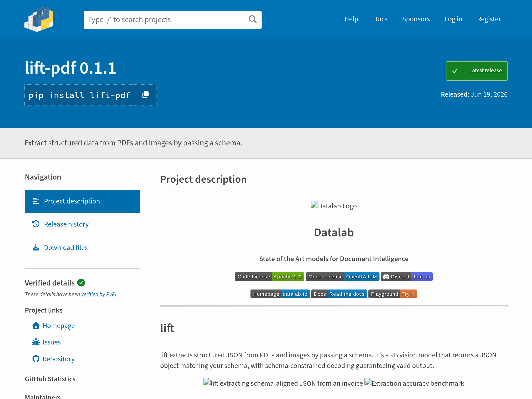Screen dimensions: 532x399
Task: Click the green checkmark beside Latest release
Action: tap(455, 71)
